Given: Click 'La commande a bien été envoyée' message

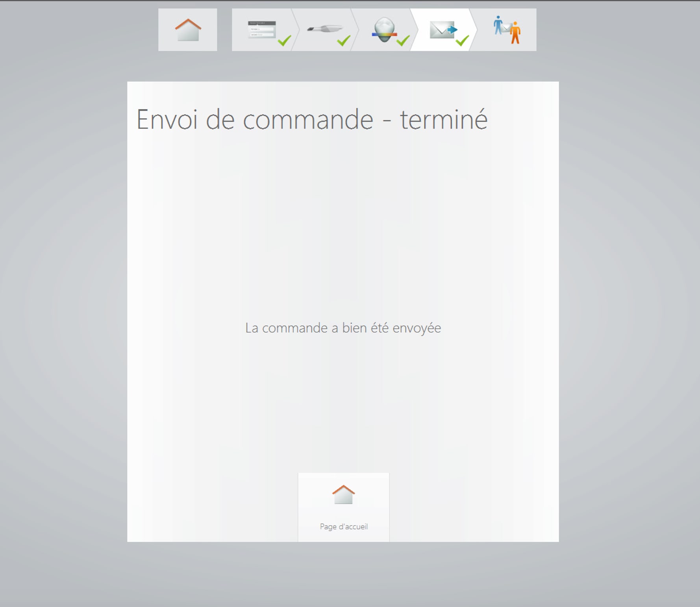Looking at the screenshot, I should [x=343, y=328].
